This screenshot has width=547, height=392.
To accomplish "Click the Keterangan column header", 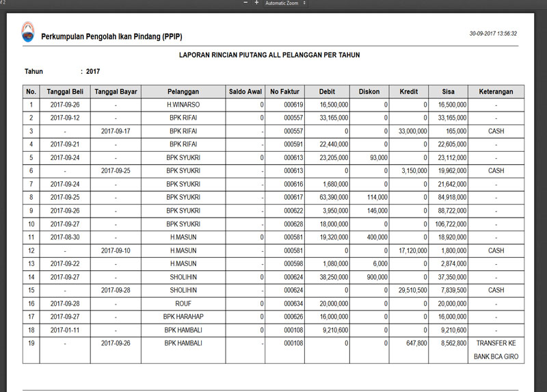I will pyautogui.click(x=496, y=92).
